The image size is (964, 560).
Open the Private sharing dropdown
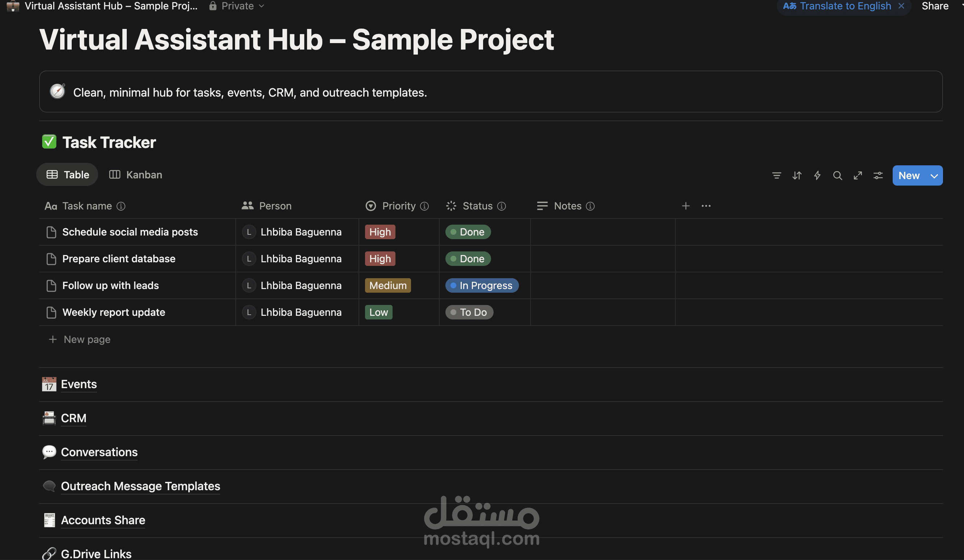click(236, 6)
